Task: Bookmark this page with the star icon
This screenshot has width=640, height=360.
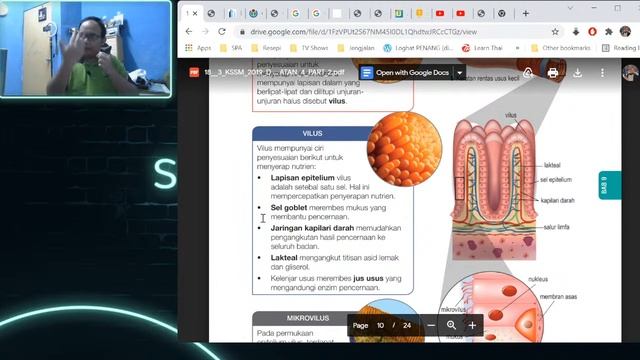Action: click(555, 31)
